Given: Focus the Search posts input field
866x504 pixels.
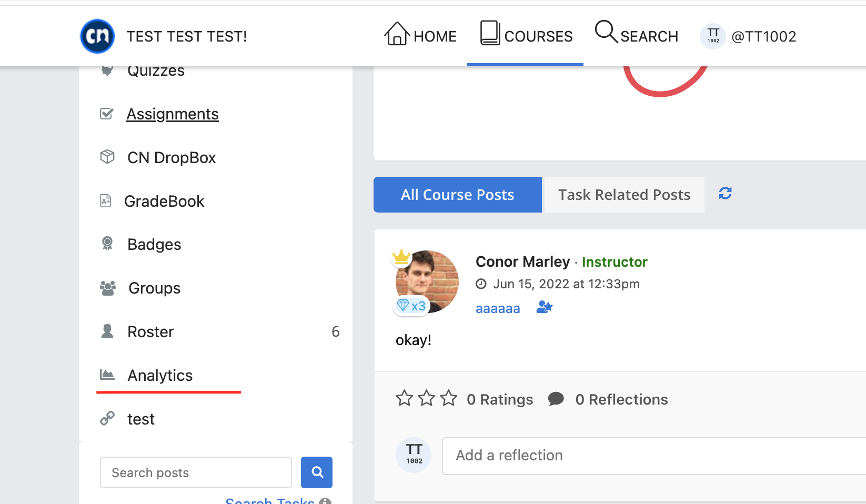Looking at the screenshot, I should pyautogui.click(x=196, y=472).
